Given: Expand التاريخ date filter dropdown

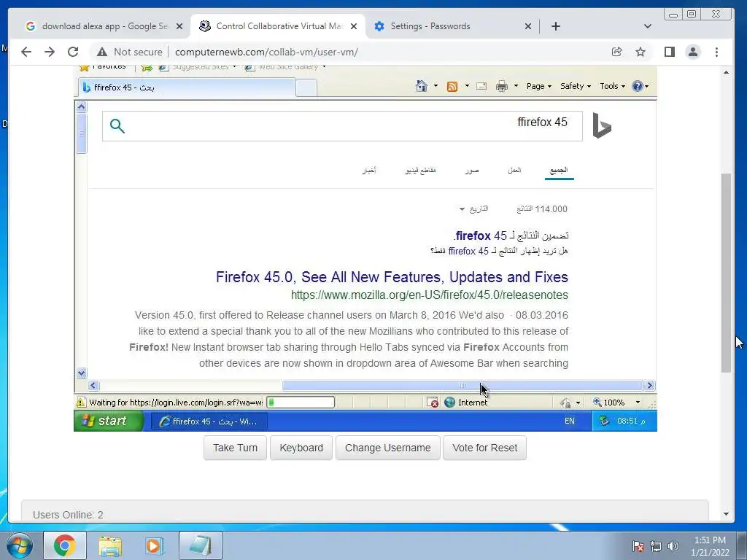Looking at the screenshot, I should 473,209.
